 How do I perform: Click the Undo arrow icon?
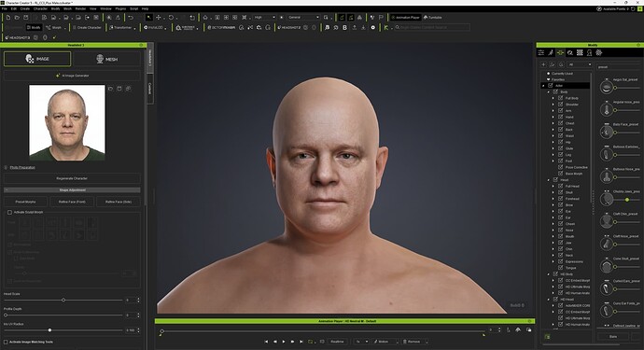(131, 18)
